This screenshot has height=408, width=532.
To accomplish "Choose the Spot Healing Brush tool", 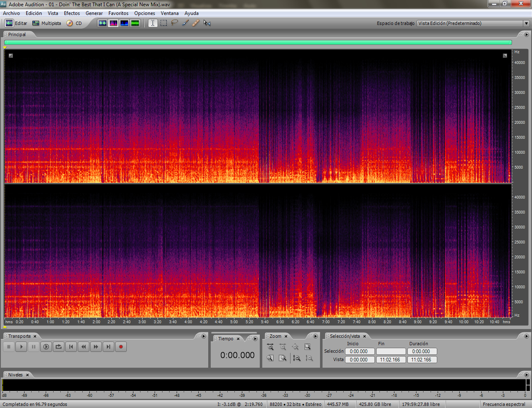I will click(x=196, y=23).
